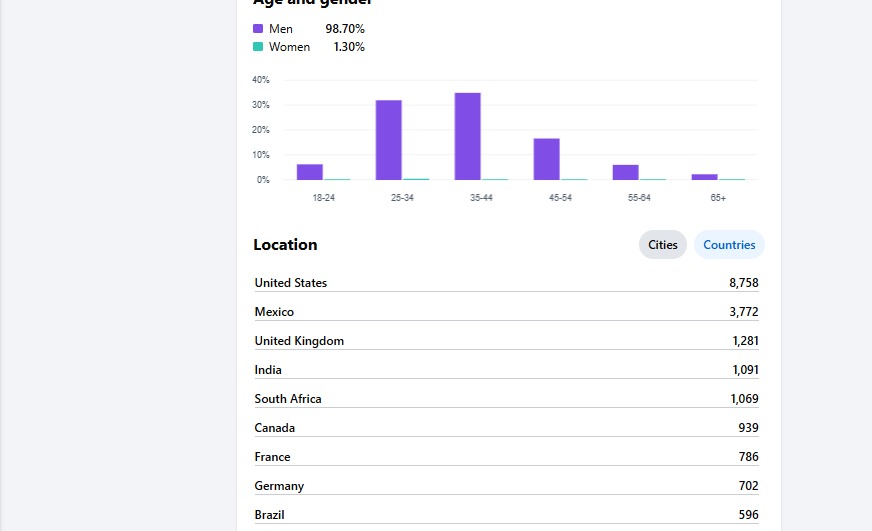Click the Location section heading

[285, 245]
